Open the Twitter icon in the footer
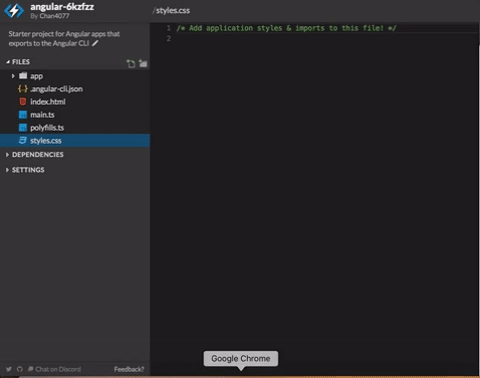 click(9, 369)
